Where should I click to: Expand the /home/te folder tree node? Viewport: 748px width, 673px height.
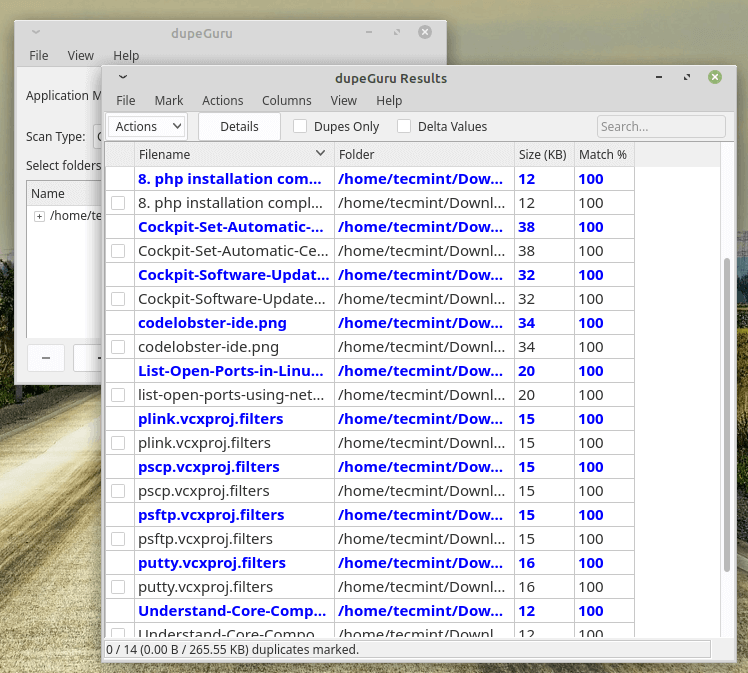[39, 216]
